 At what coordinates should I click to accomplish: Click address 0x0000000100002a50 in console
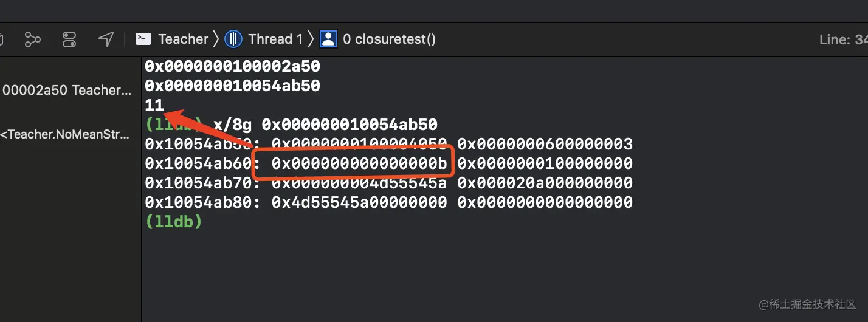point(233,66)
